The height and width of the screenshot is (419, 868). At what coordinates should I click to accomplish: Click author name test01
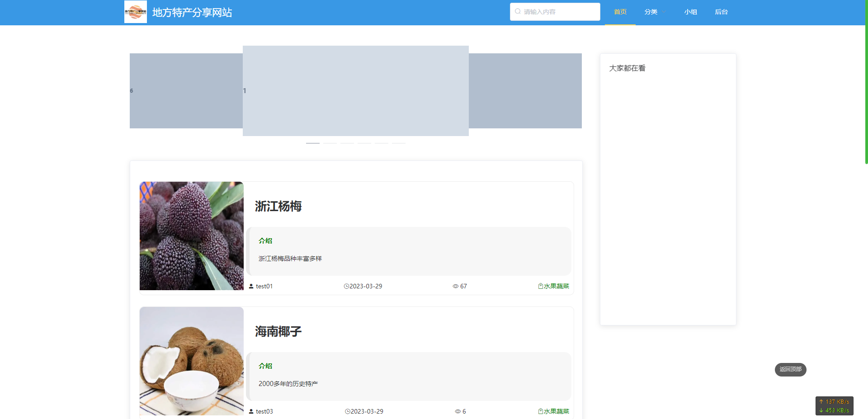tap(264, 286)
